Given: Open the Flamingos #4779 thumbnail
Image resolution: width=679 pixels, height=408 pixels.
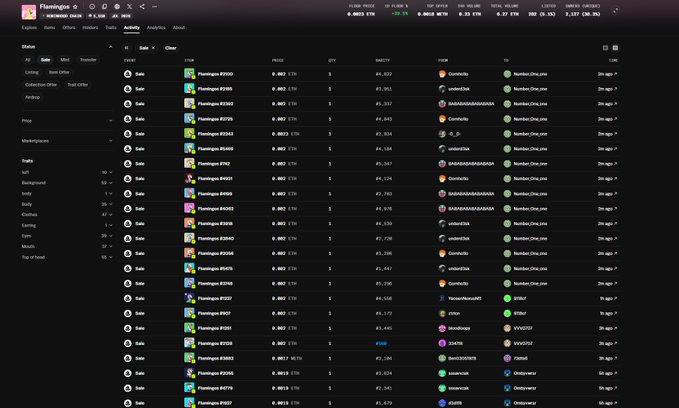Looking at the screenshot, I should pyautogui.click(x=189, y=388).
